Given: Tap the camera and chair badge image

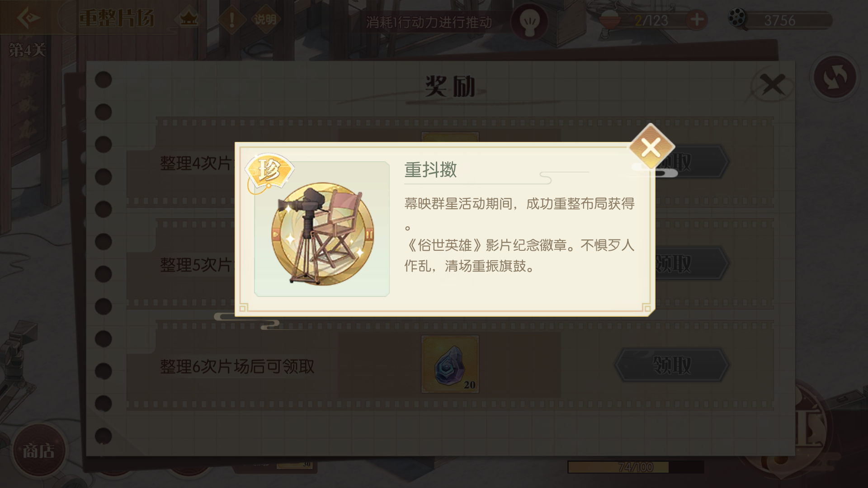Looking at the screenshot, I should pos(322,229).
